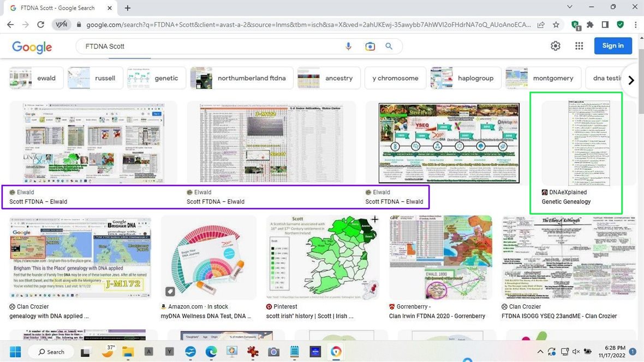Click the voice search microphone icon
This screenshot has width=644, height=362.
tap(348, 46)
